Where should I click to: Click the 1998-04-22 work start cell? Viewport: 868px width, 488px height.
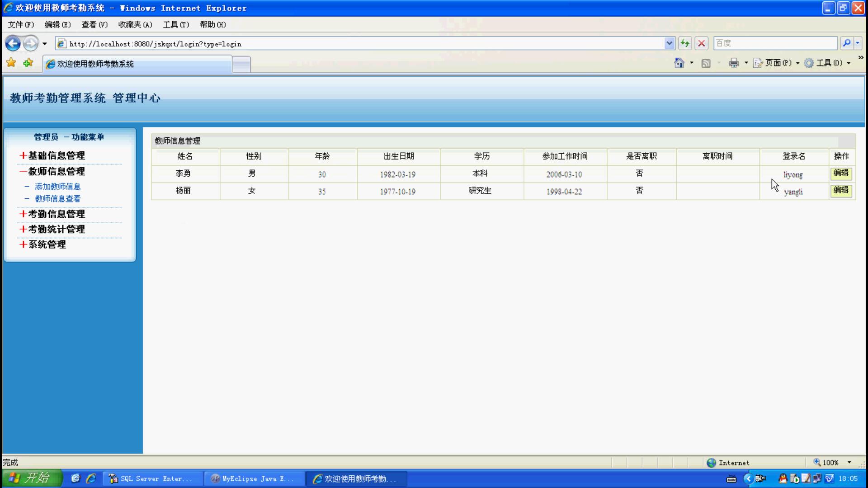point(565,191)
